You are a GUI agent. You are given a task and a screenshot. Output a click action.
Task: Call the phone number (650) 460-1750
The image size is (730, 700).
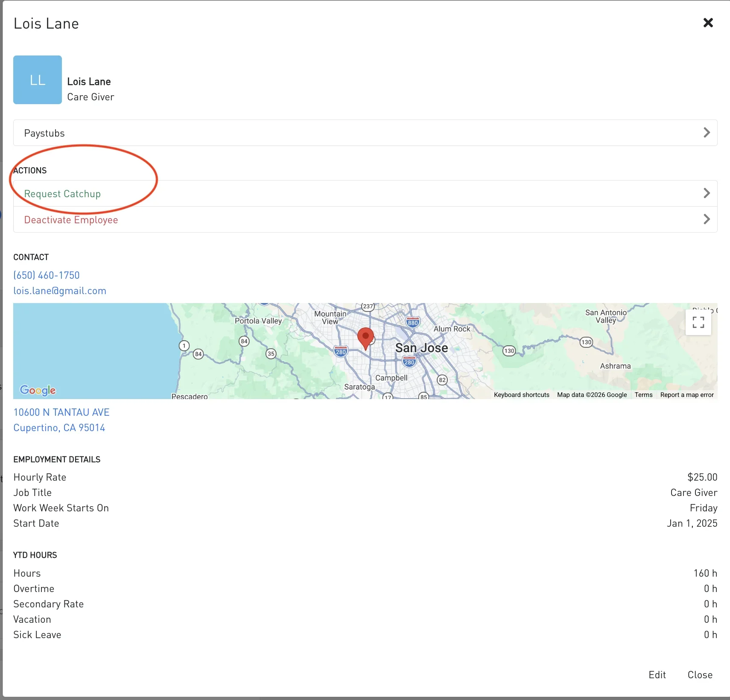(x=47, y=275)
